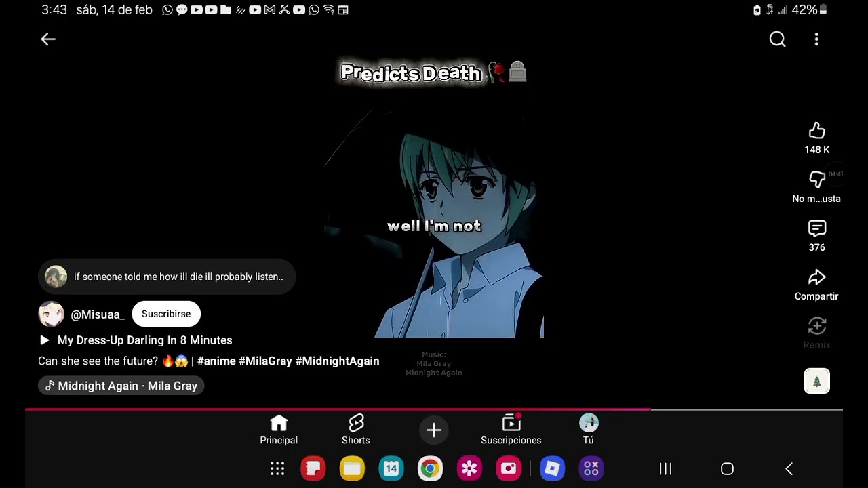Dislike the Short with thumbs-down icon
The image size is (868, 488).
click(x=816, y=179)
